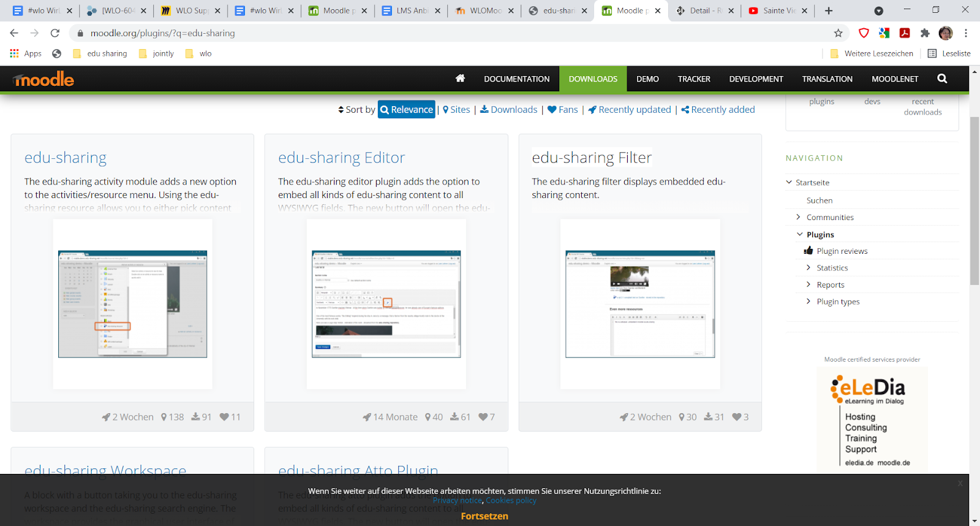980x526 pixels.
Task: Click the tab search dropdown arrow
Action: point(878,10)
